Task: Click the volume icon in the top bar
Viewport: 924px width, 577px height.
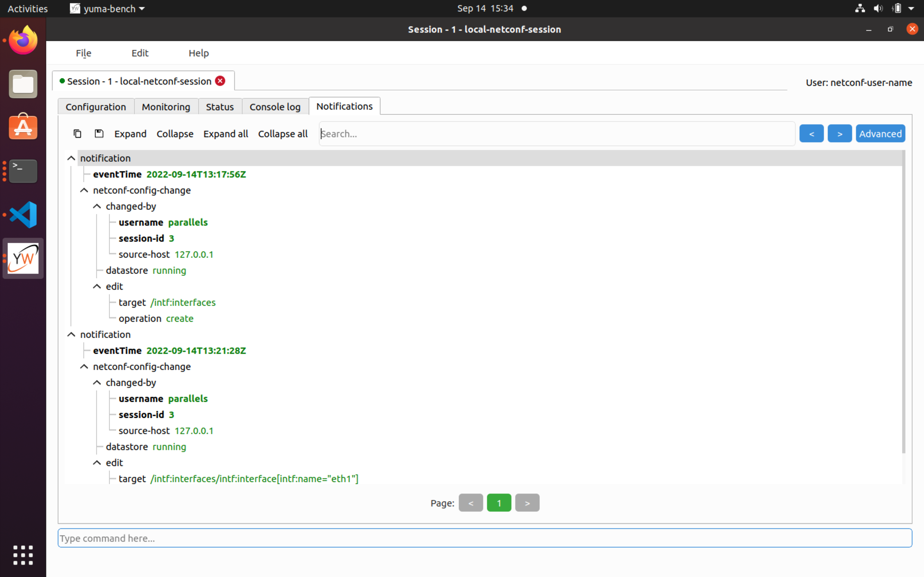Action: [x=878, y=8]
